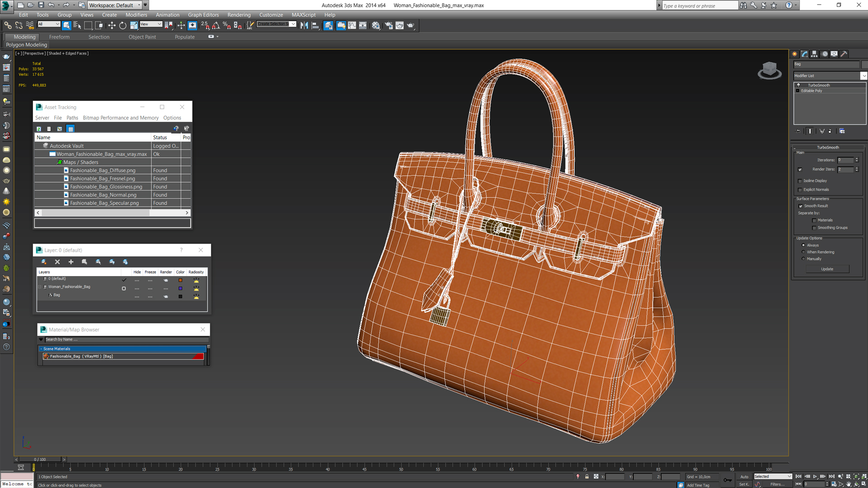Toggle Angle Snap in main toolbar

(x=216, y=26)
